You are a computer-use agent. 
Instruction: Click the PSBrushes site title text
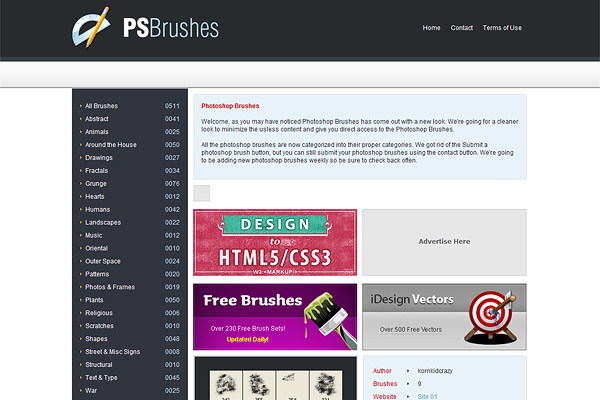[171, 28]
